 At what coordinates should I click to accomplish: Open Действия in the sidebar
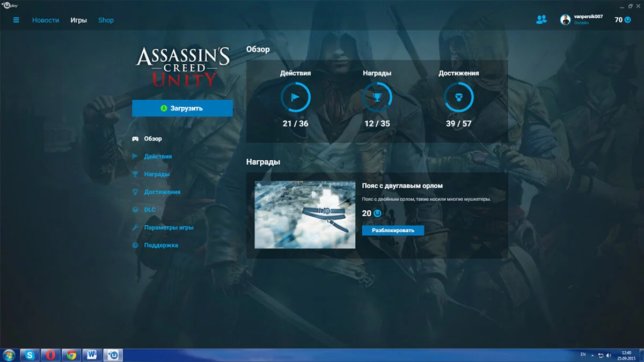158,156
